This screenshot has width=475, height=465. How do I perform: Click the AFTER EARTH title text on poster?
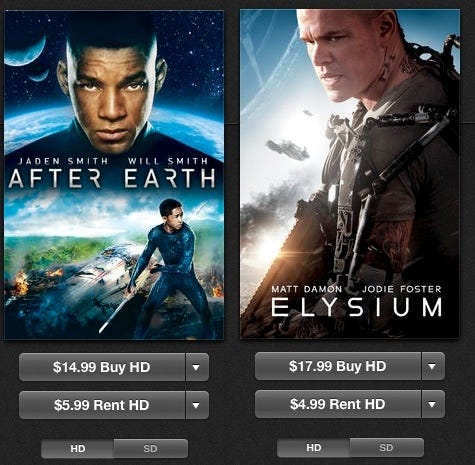[x=112, y=178]
